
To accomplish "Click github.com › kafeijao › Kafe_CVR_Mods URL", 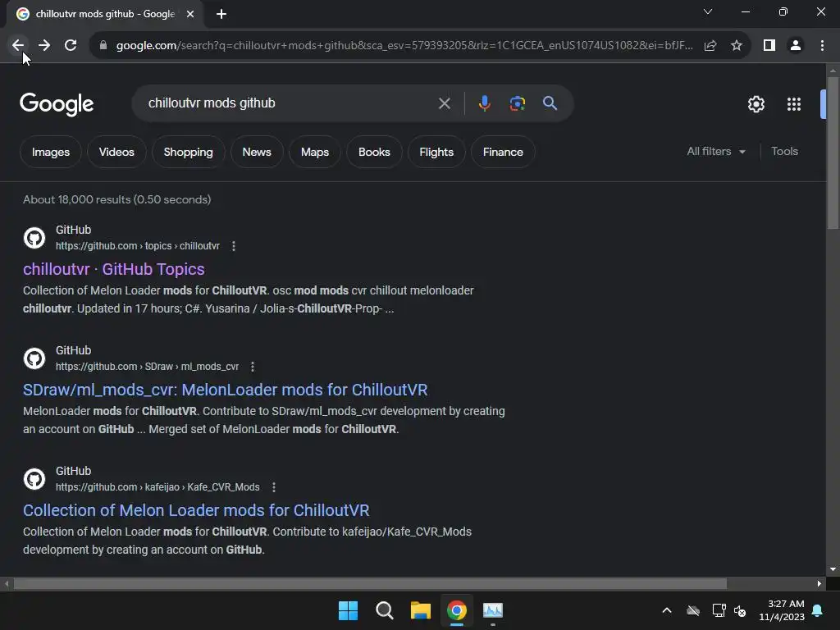I will (157, 487).
